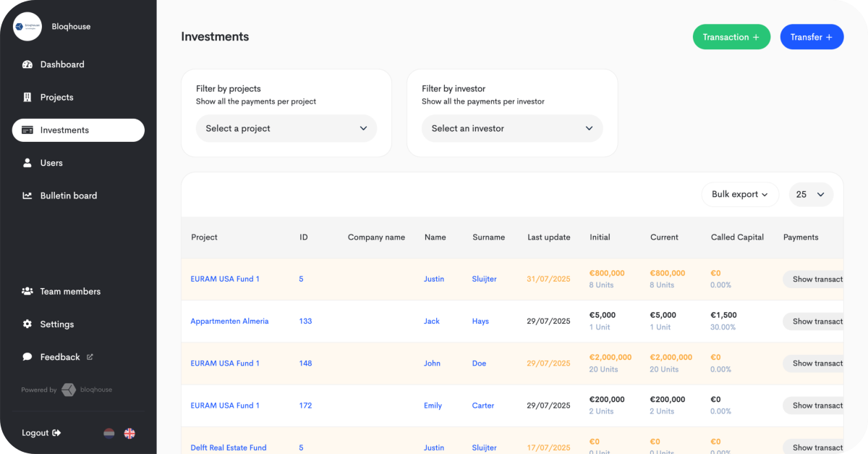
Task: Click the Logout exit icon
Action: [x=57, y=433]
